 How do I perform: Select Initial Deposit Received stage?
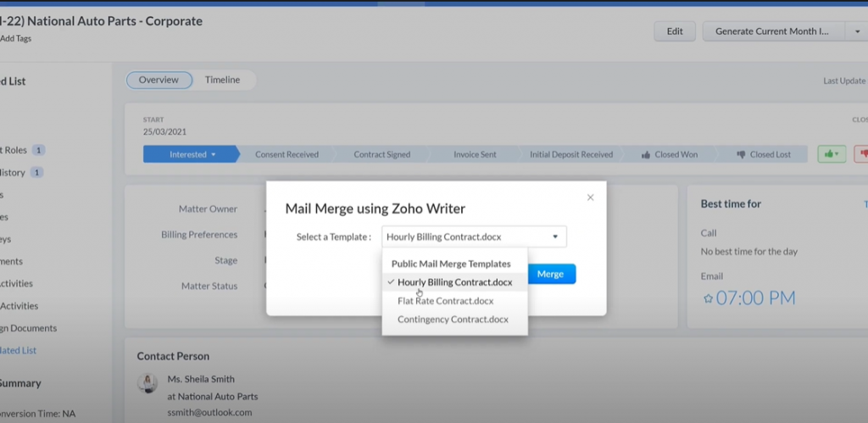571,154
